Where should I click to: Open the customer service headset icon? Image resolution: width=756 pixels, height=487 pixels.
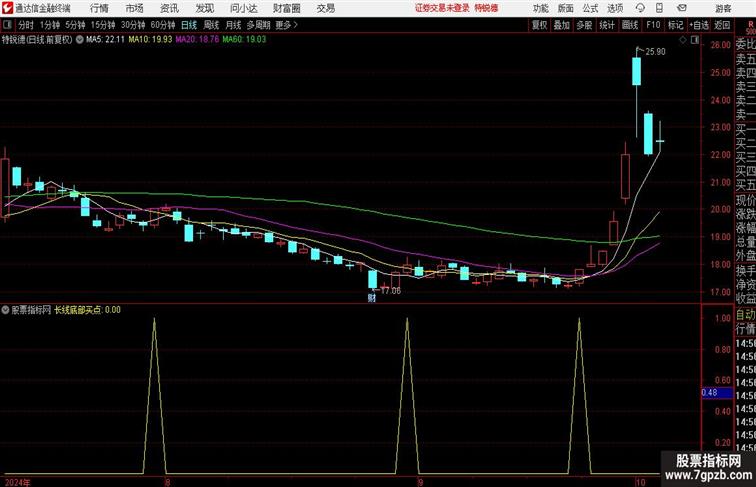(x=640, y=8)
